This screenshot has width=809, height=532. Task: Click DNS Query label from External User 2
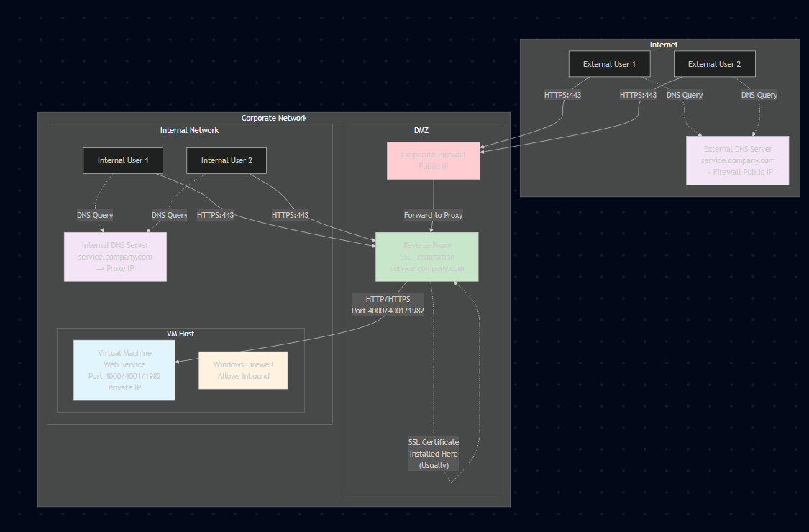point(759,95)
